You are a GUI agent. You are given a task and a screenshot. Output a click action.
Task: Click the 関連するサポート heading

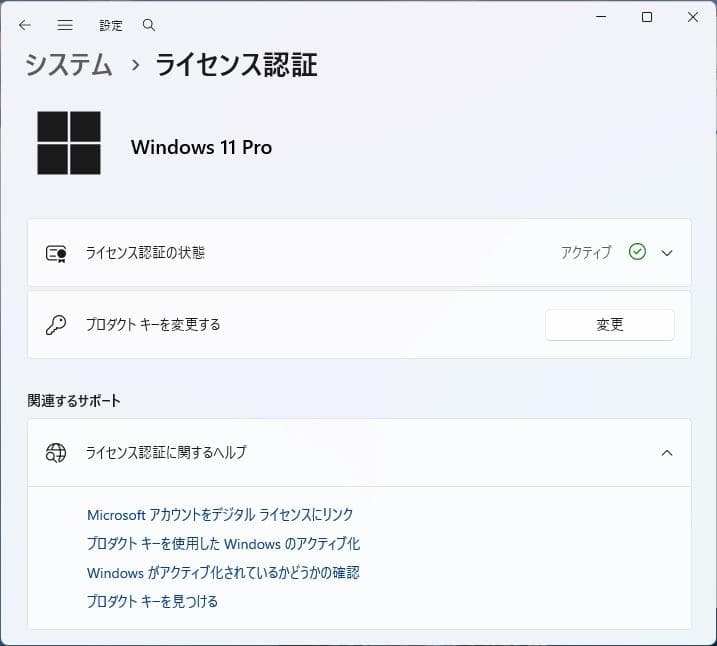[x=74, y=400]
